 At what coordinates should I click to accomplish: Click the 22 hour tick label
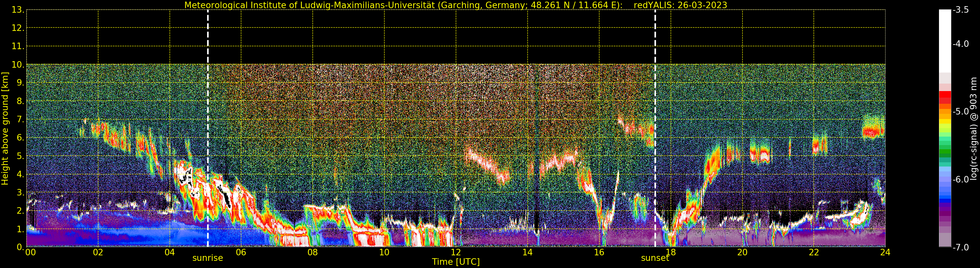[814, 252]
